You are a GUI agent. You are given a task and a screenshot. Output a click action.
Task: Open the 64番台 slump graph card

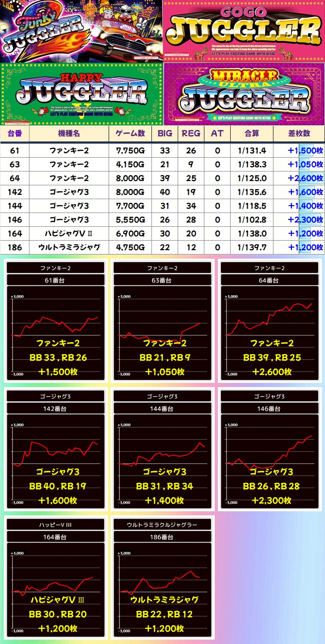click(270, 321)
